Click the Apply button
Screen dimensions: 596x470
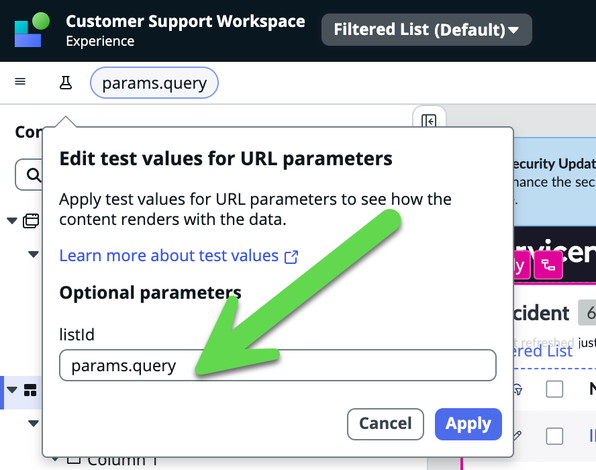pyautogui.click(x=468, y=424)
